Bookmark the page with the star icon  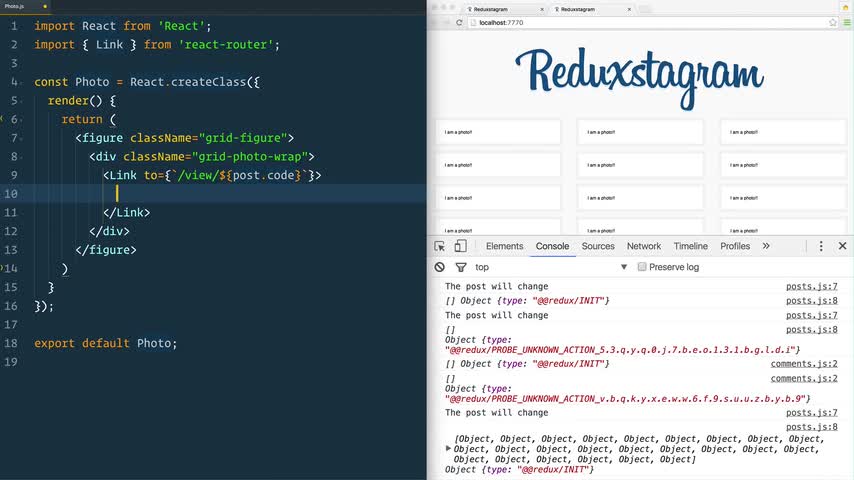[833, 23]
